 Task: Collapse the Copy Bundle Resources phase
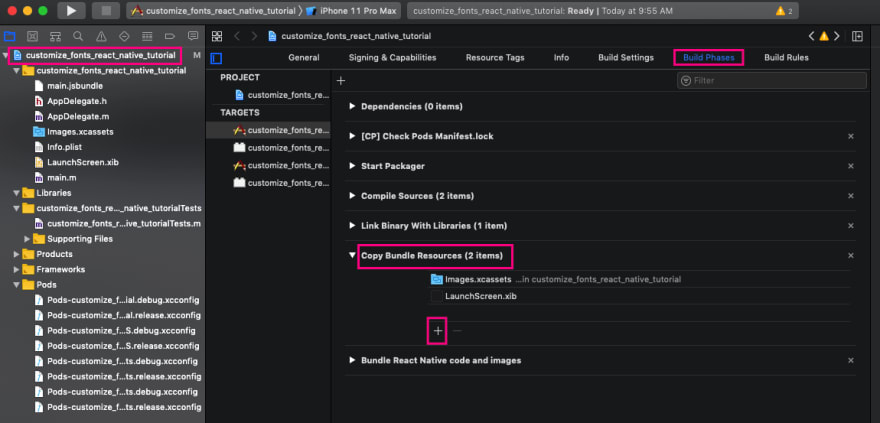click(352, 255)
